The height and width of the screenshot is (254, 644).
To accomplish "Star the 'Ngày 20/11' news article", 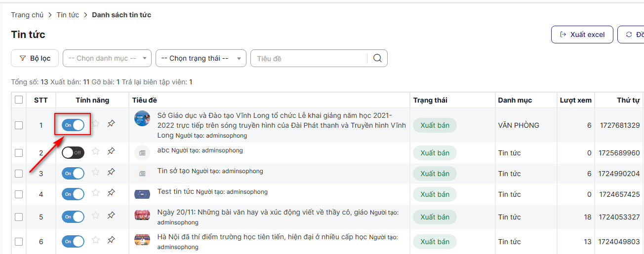I will click(x=96, y=215).
